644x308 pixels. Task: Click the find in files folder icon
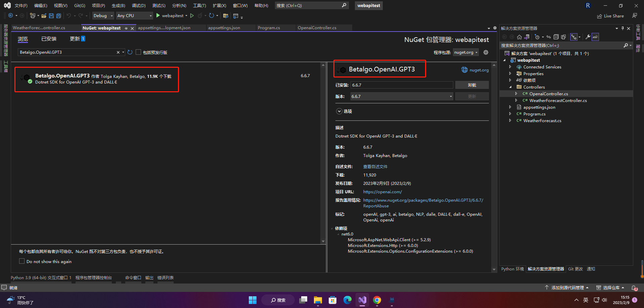pyautogui.click(x=226, y=16)
